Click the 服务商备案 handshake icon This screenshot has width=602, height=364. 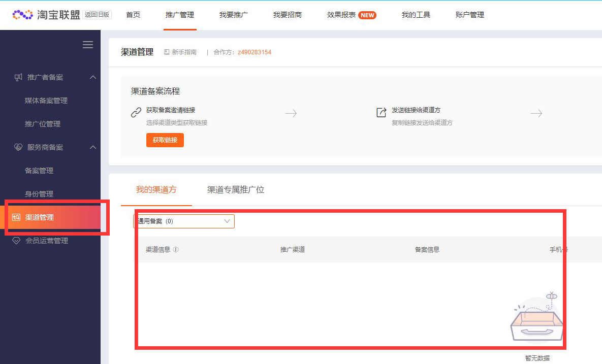click(18, 147)
